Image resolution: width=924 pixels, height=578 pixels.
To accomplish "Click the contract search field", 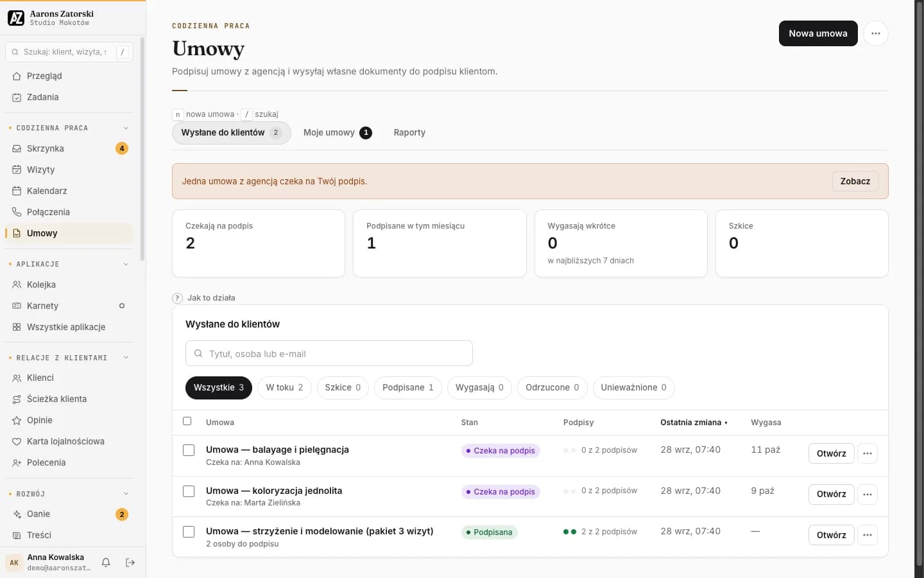I will point(329,353).
